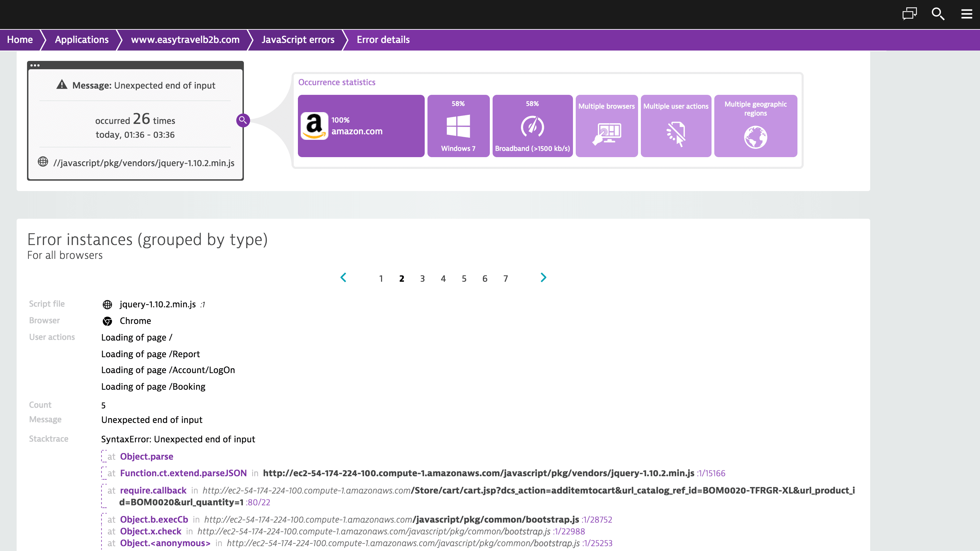Screen dimensions: 980x551
Task: Click 'Loading of page /Account/LogOn'
Action: (x=168, y=370)
